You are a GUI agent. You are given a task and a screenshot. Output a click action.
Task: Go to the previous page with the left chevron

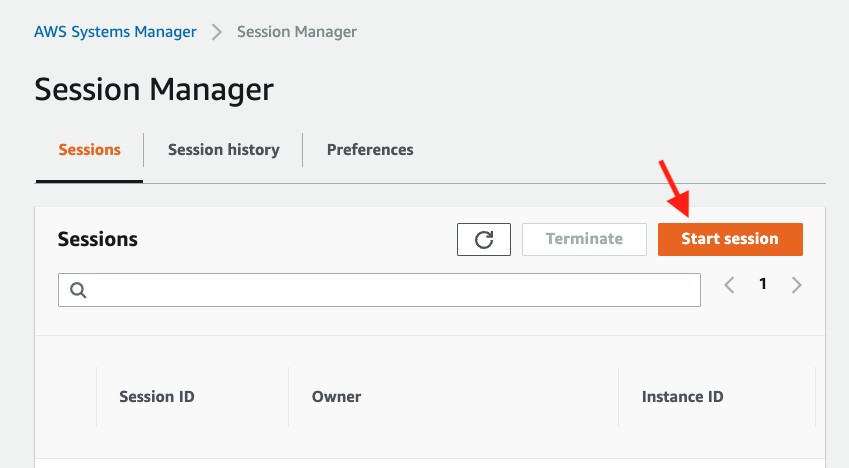pyautogui.click(x=729, y=285)
